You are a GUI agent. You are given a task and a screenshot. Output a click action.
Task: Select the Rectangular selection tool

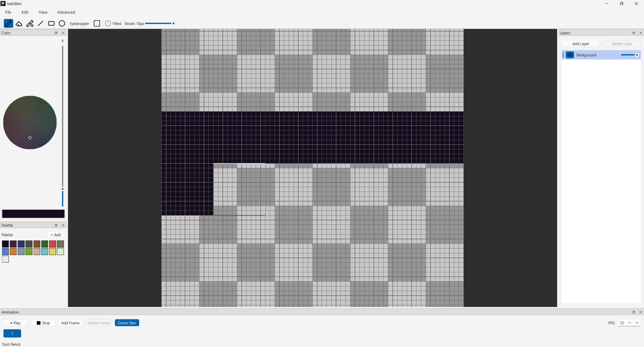click(x=97, y=23)
